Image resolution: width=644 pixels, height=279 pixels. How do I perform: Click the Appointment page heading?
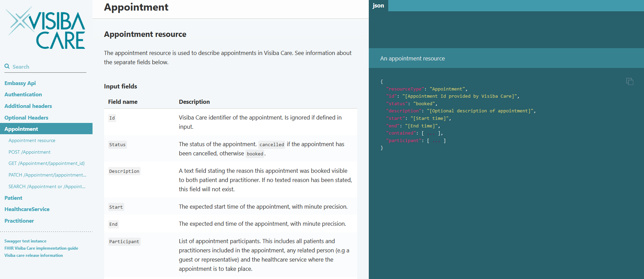tap(136, 7)
